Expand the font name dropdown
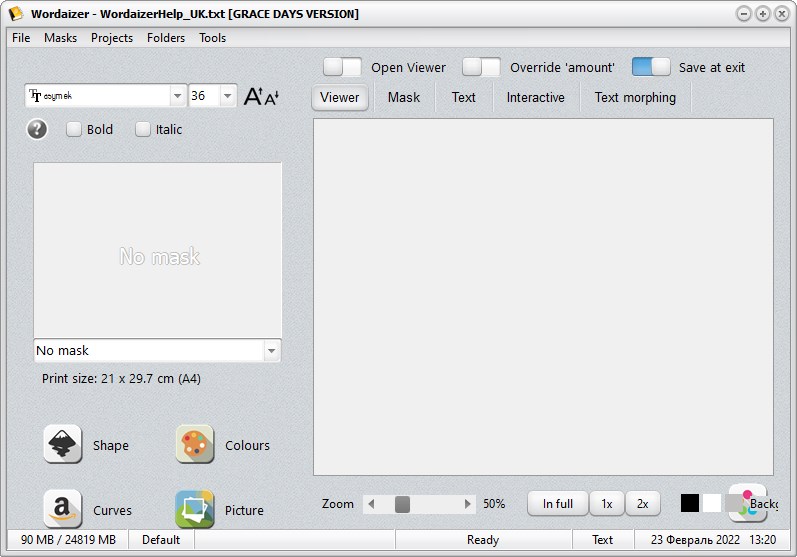Viewport: 797px width, 557px height. tap(177, 96)
